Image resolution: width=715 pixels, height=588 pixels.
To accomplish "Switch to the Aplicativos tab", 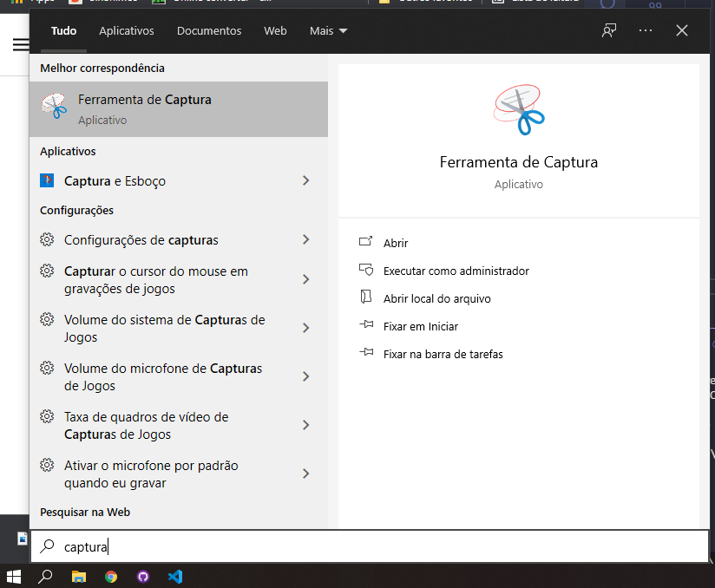I will [127, 30].
